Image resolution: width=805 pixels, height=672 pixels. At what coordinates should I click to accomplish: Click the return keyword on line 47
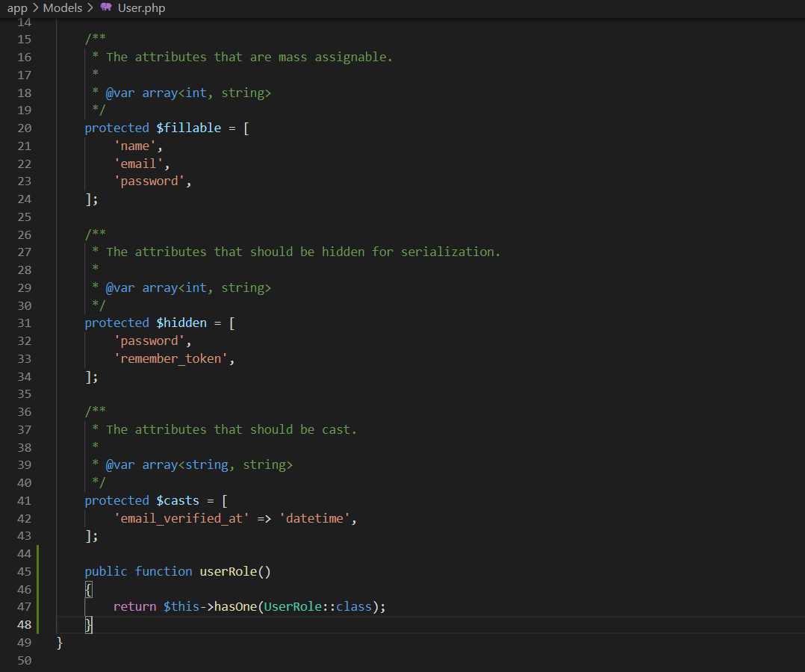pyautogui.click(x=134, y=607)
